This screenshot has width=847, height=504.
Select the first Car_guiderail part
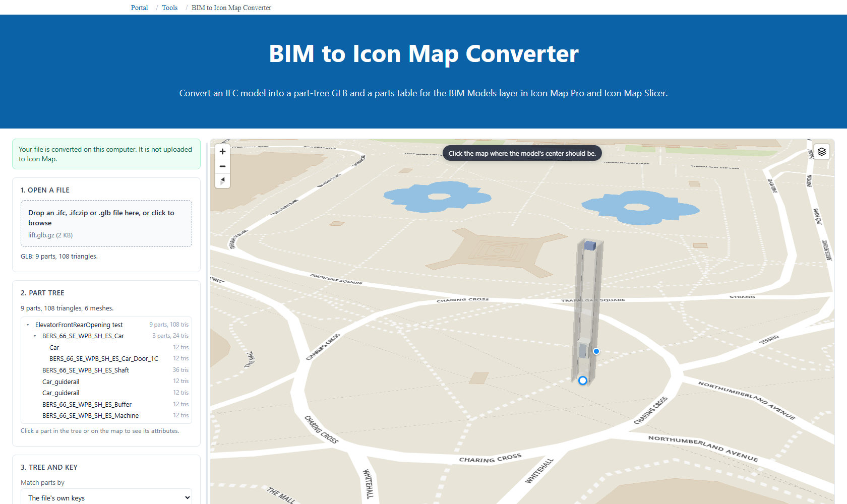coord(61,382)
